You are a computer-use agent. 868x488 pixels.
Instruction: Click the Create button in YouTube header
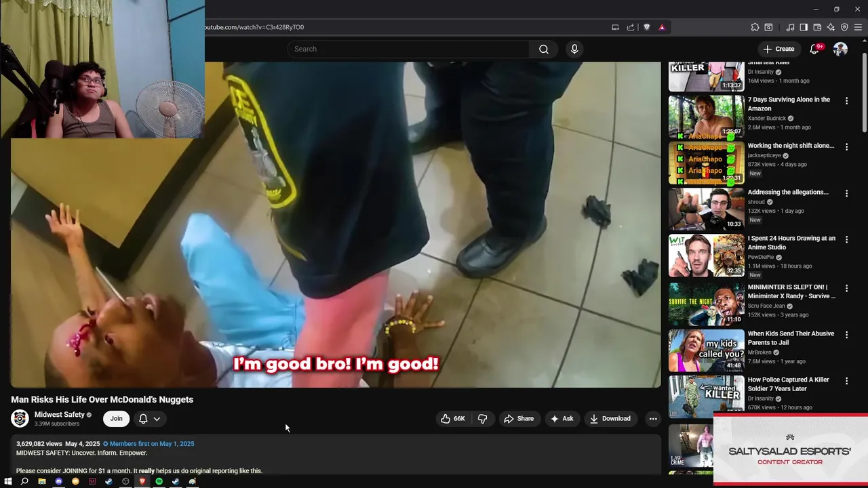(778, 49)
